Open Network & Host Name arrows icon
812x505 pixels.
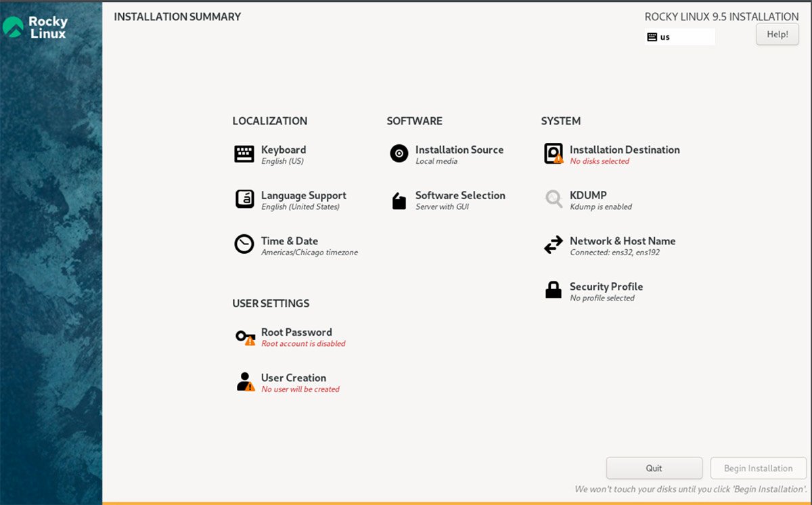554,245
